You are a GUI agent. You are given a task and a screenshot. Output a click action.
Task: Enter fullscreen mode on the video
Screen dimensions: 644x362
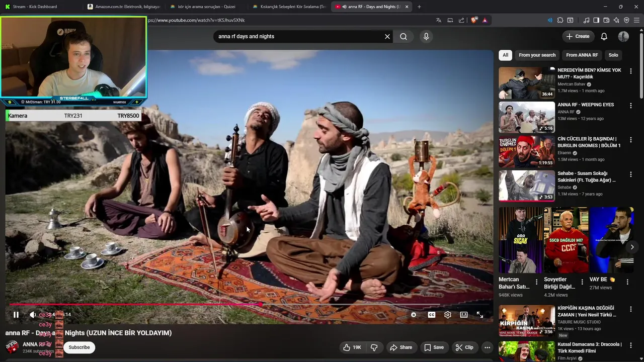coord(480,315)
